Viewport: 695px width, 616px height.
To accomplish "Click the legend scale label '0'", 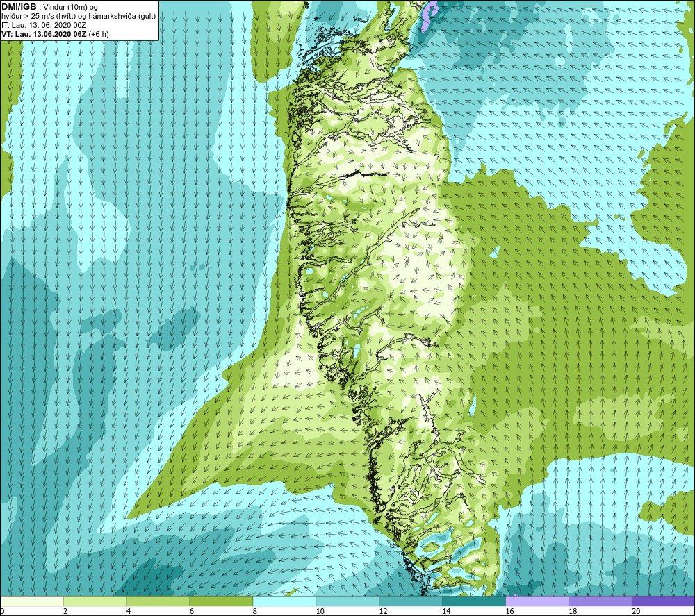I will (x=2, y=611).
